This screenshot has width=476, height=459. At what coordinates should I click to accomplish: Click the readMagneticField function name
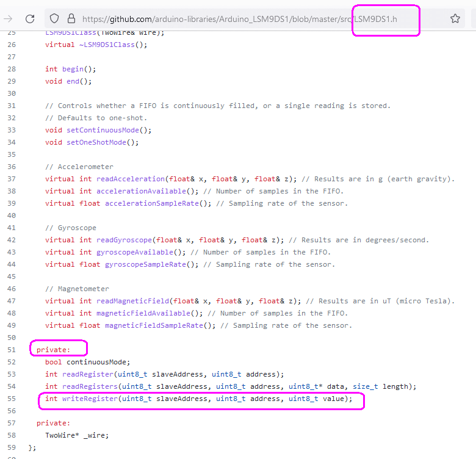coord(132,301)
